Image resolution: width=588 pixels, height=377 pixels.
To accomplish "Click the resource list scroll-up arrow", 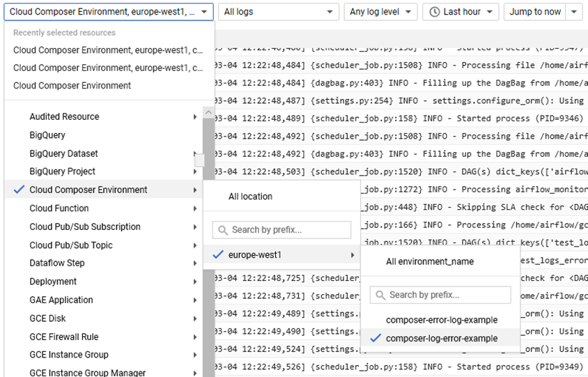I will tap(209, 112).
